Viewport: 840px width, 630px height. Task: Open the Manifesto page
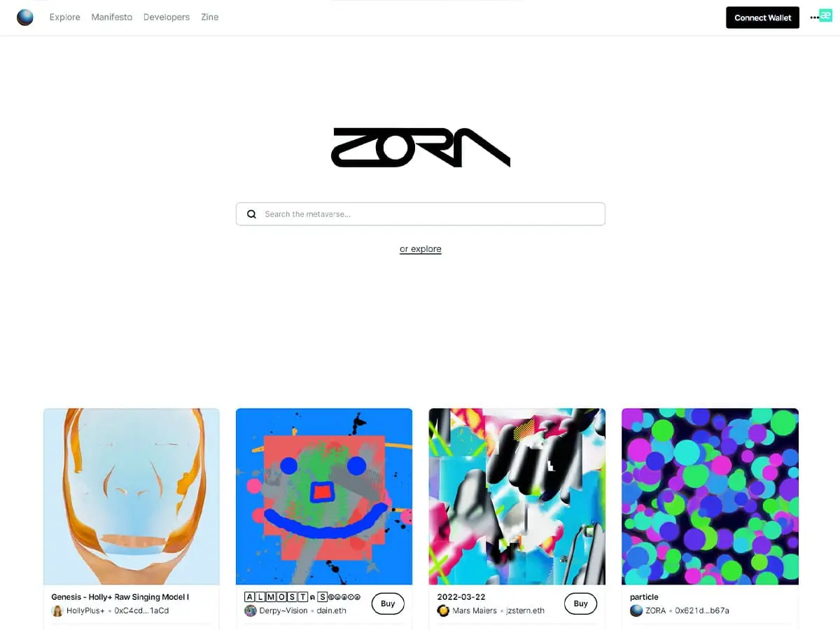click(x=111, y=17)
